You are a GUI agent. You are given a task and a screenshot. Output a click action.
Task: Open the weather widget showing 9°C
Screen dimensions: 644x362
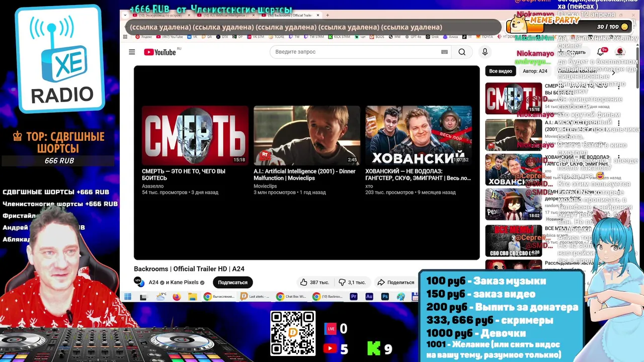pyautogui.click(x=161, y=297)
